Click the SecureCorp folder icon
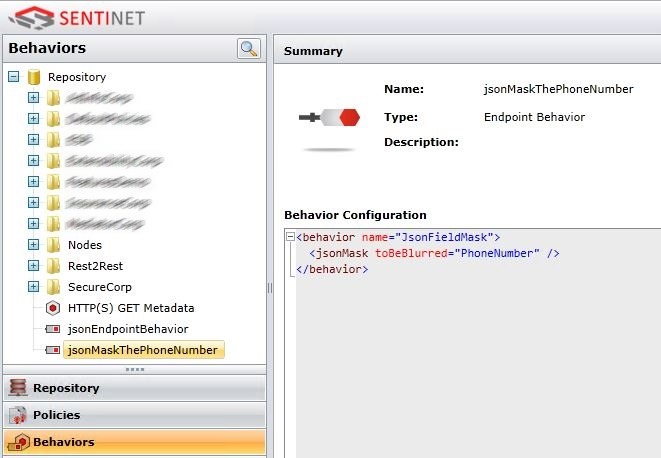Screen dimensions: 661x458 coord(54,287)
